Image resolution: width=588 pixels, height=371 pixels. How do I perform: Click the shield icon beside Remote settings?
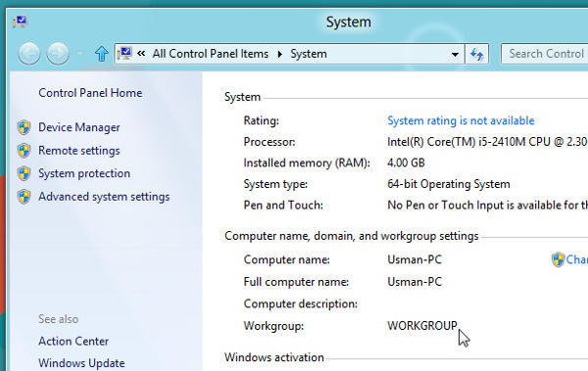(24, 151)
